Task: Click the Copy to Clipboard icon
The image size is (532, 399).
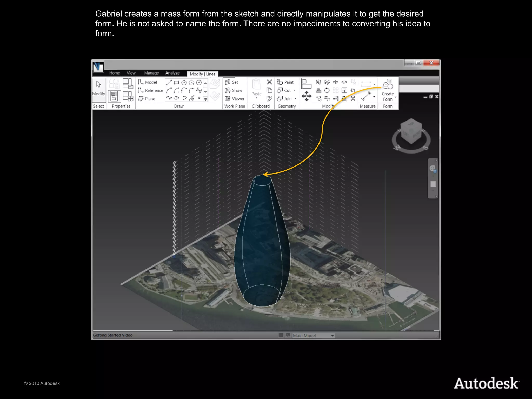Action: tap(269, 90)
